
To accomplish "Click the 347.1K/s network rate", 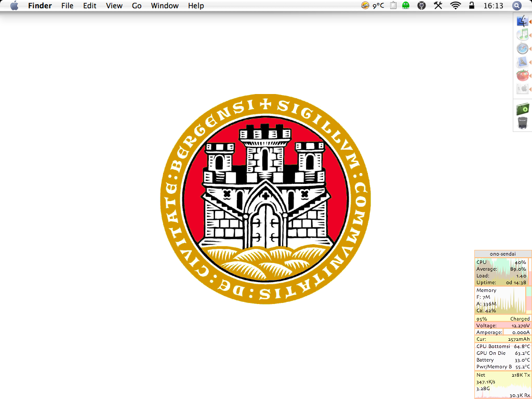I will point(486,382).
